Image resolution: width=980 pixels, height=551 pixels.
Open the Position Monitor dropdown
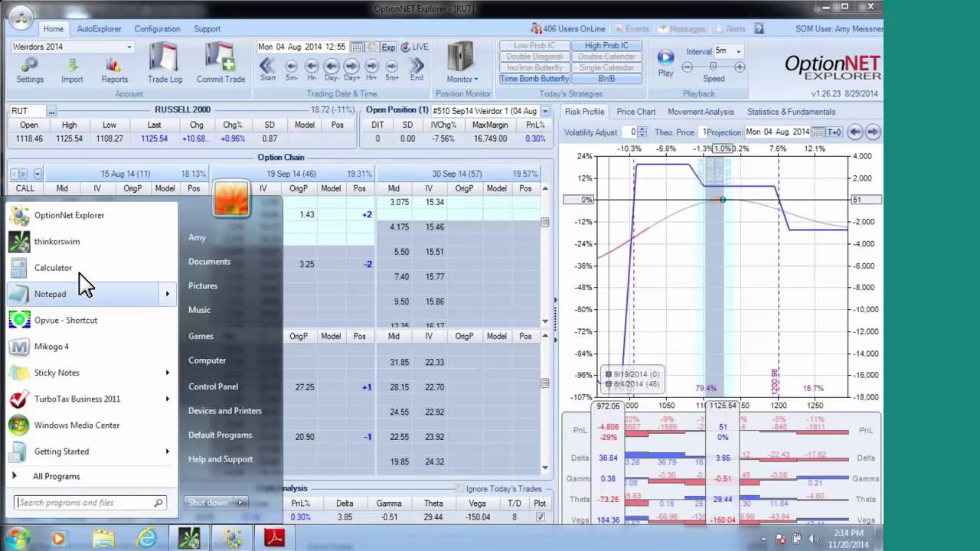click(462, 63)
